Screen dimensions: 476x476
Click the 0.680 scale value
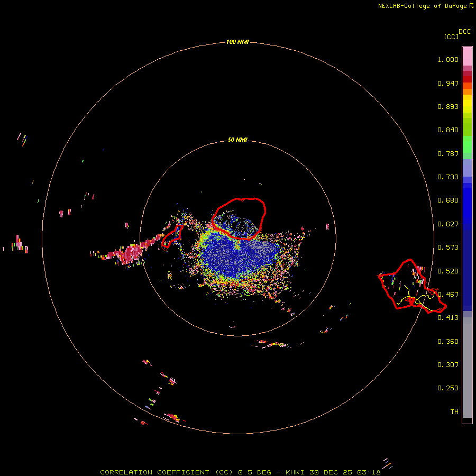pos(448,200)
